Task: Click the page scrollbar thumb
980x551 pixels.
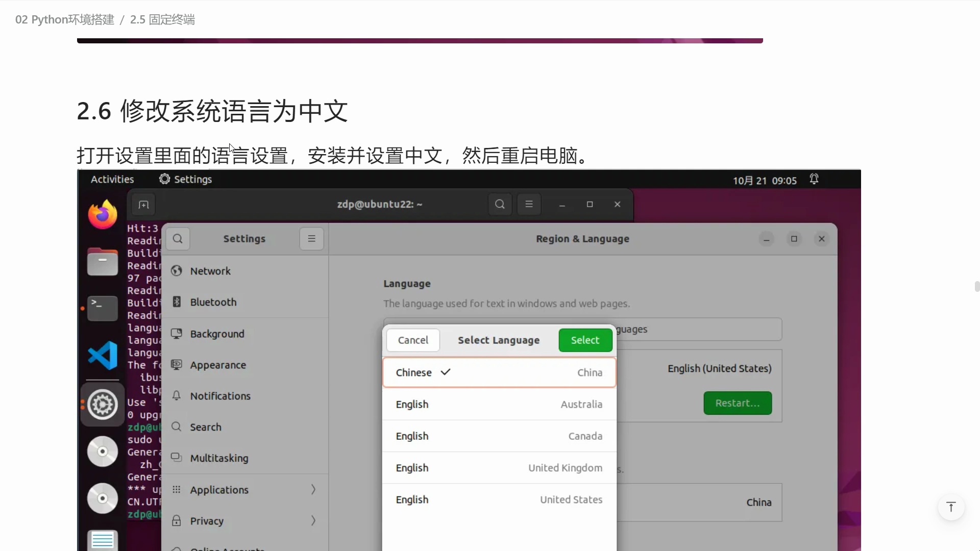Action: pos(977,286)
